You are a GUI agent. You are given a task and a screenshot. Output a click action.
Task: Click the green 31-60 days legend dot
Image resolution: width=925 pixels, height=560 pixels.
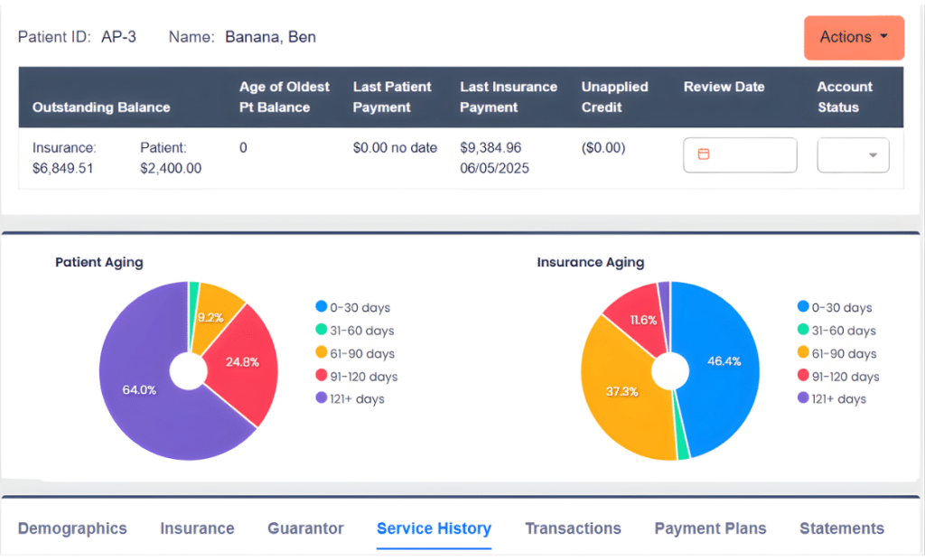(322, 331)
